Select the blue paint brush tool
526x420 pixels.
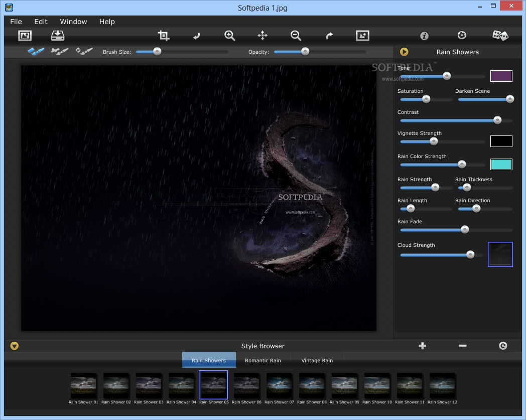tap(36, 51)
